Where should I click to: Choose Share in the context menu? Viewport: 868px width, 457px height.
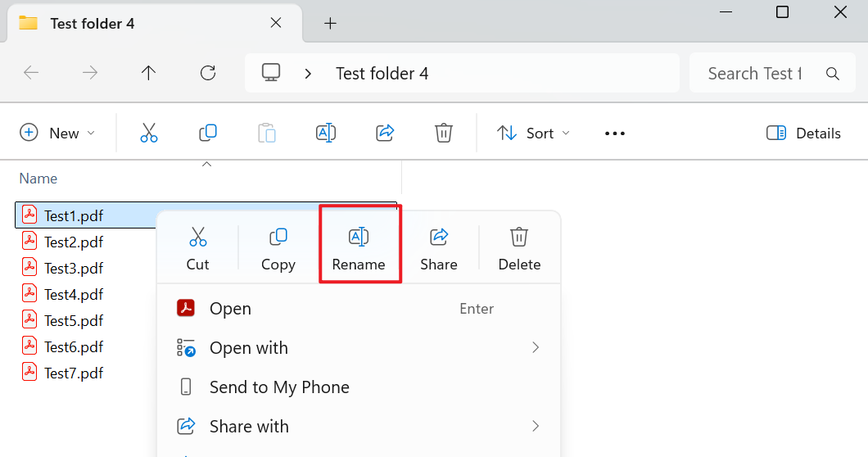439,249
